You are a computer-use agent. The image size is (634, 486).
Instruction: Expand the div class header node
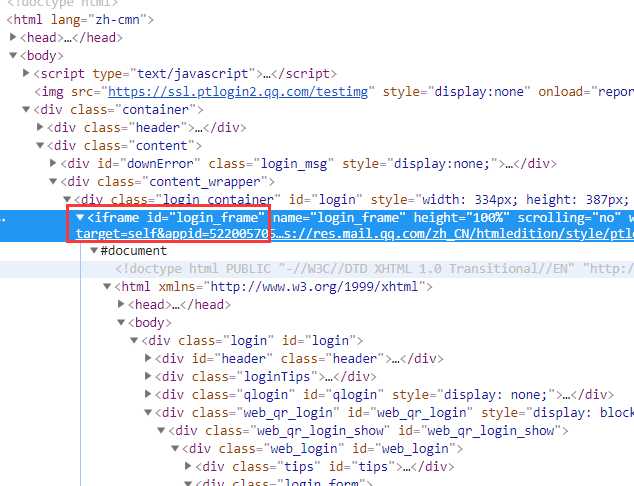coord(40,127)
